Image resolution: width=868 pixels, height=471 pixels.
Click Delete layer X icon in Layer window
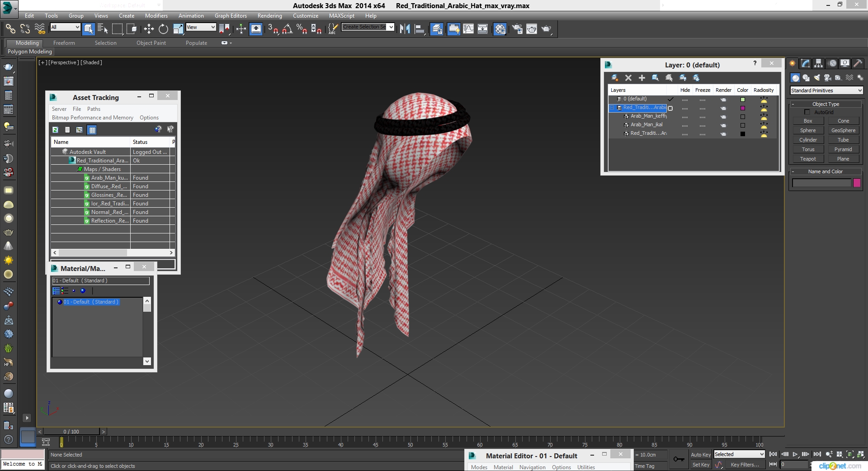point(628,78)
